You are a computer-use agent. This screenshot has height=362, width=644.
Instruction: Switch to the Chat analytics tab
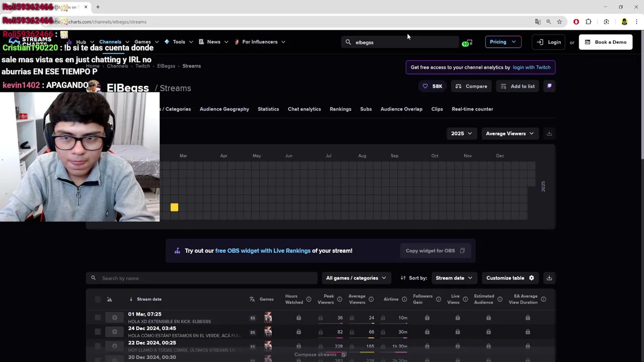pyautogui.click(x=304, y=109)
